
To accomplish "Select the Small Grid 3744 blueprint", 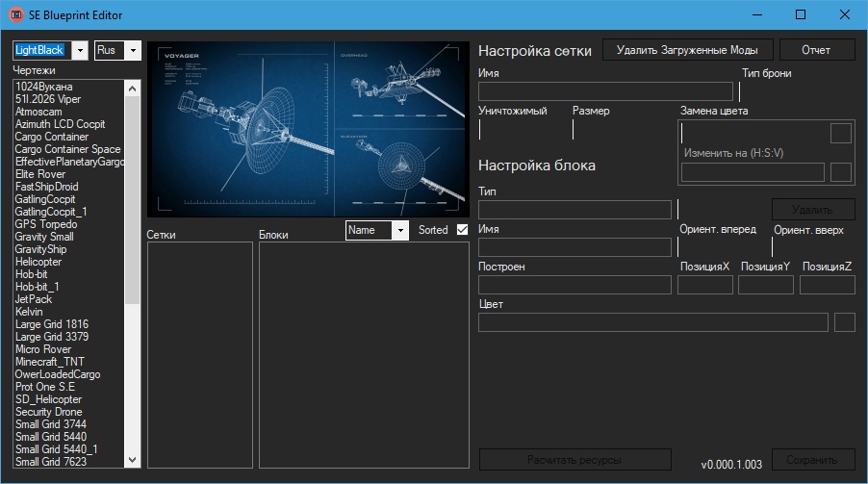I will pyautogui.click(x=69, y=424).
